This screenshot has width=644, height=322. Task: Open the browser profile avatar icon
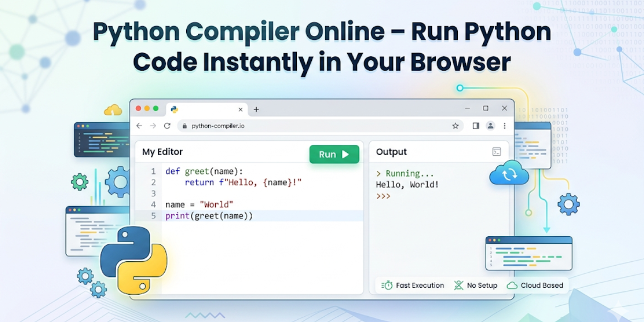tap(490, 126)
